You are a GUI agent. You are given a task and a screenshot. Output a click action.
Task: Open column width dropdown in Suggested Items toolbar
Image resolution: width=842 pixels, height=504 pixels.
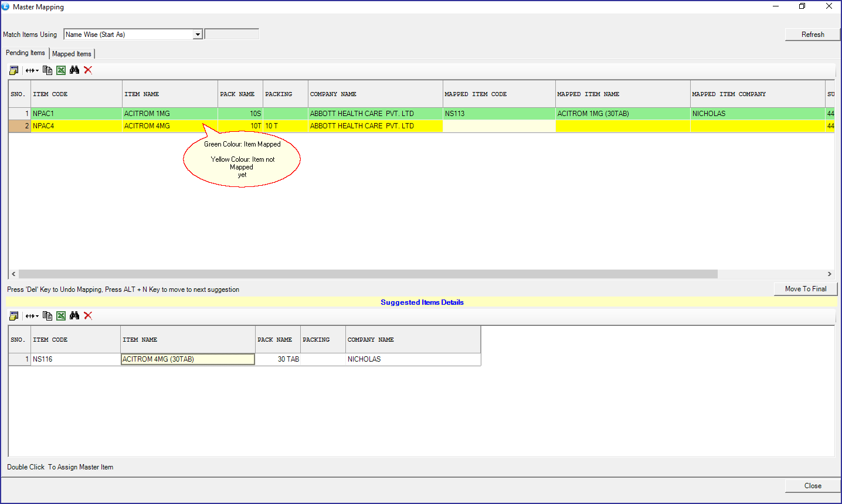pyautogui.click(x=32, y=316)
